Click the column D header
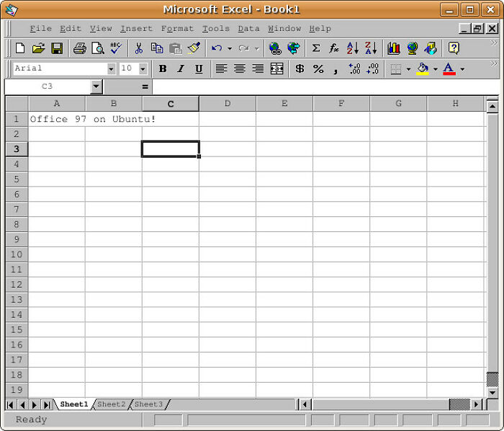The height and width of the screenshot is (431, 504). pyautogui.click(x=228, y=104)
